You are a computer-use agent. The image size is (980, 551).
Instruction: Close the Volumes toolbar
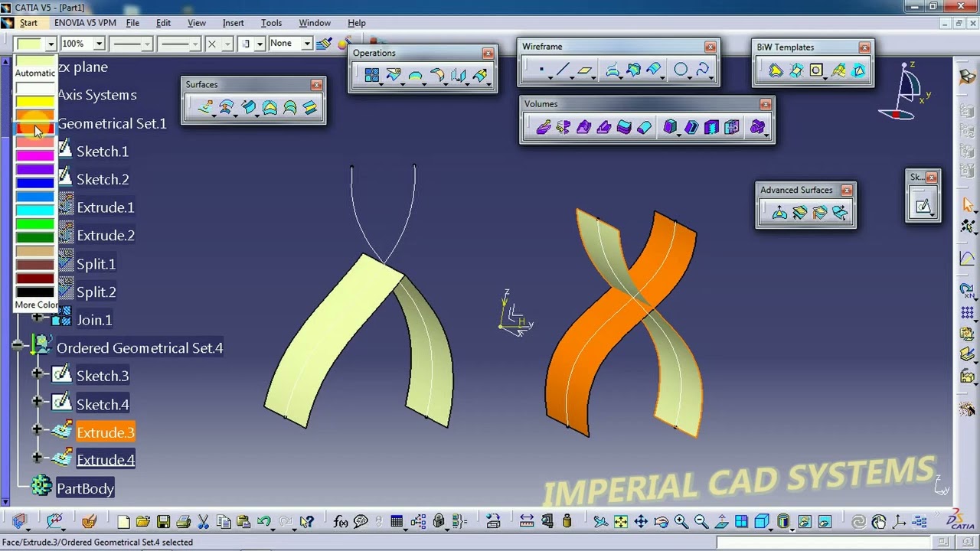(766, 104)
